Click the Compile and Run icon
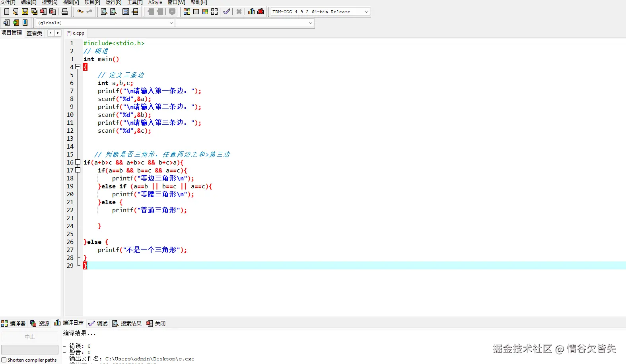 pyautogui.click(x=205, y=12)
